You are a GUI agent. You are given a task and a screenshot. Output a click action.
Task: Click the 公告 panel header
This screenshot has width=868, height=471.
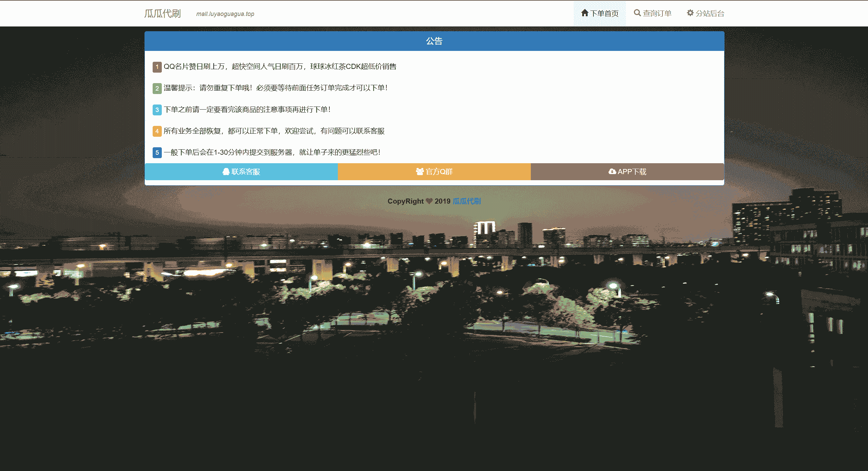434,41
